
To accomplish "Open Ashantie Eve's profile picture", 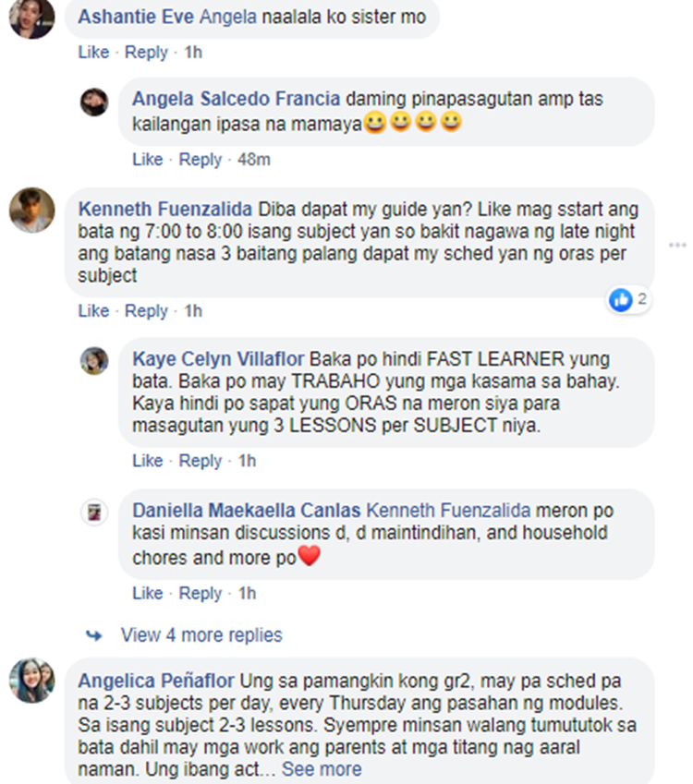I will click(32, 18).
